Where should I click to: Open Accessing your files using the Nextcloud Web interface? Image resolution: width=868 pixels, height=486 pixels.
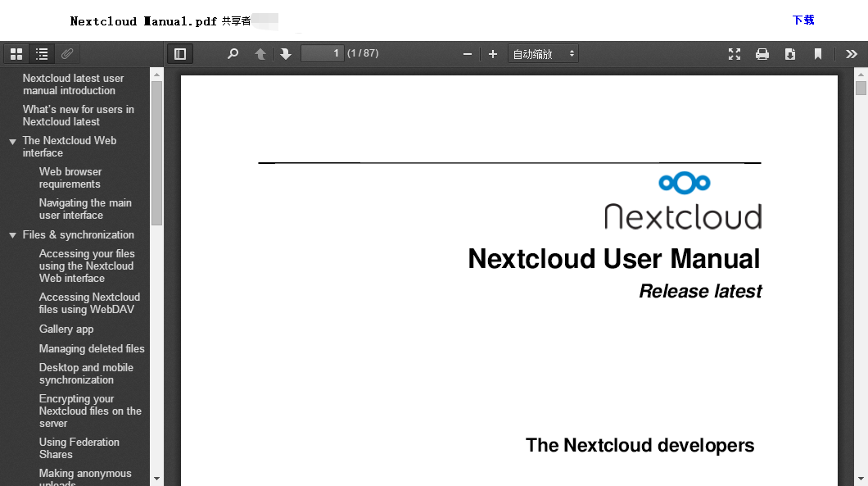[x=87, y=266]
